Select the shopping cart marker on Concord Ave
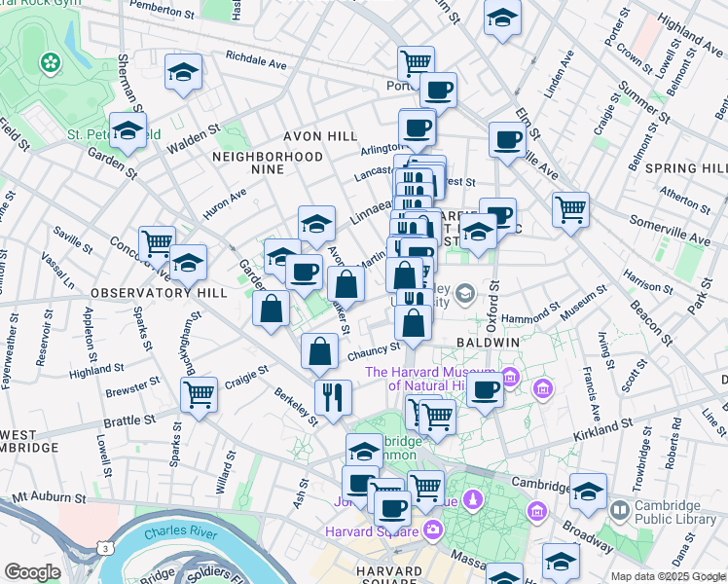The height and width of the screenshot is (584, 728). click(x=157, y=243)
